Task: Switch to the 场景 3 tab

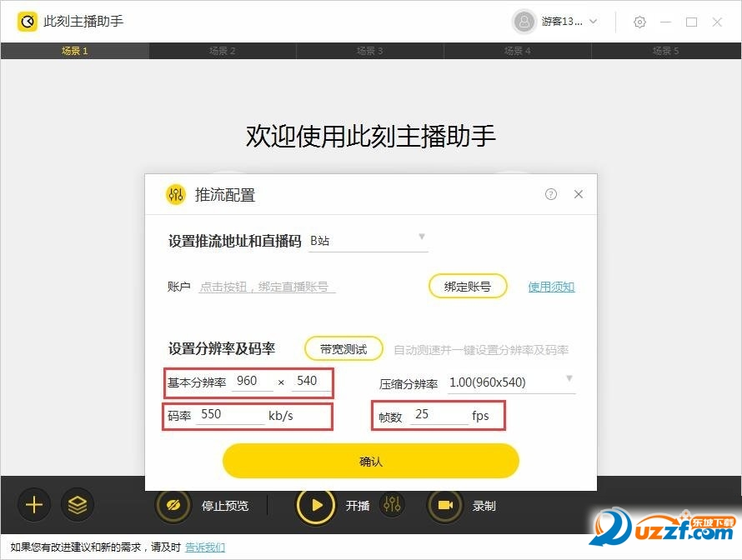Action: click(370, 51)
